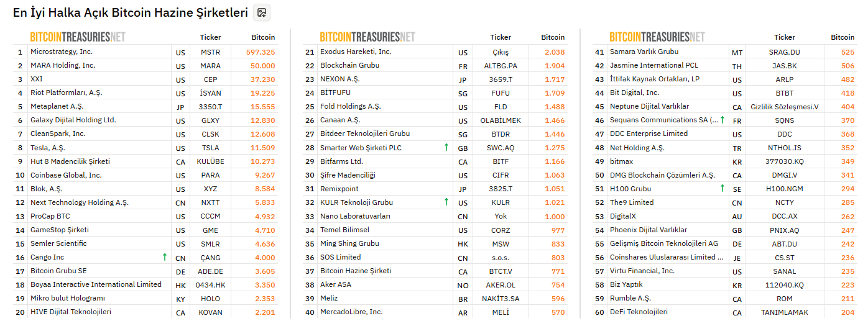The width and height of the screenshot is (868, 326).
Task: Click the TSLA ticker cell
Action: pyautogui.click(x=210, y=147)
